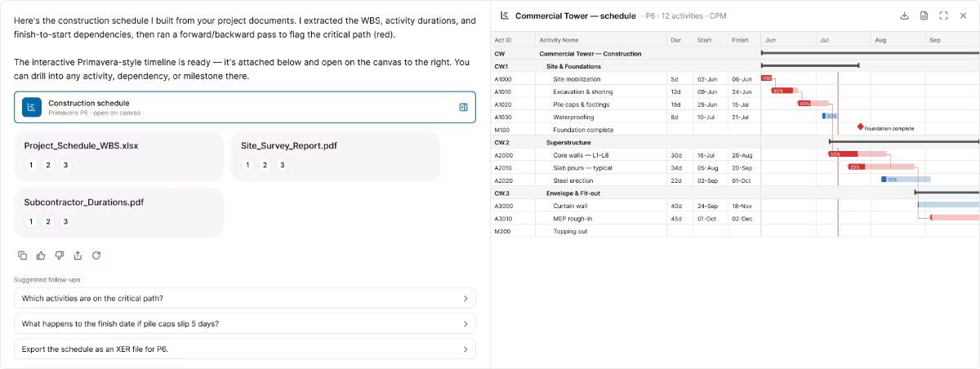This screenshot has height=369, width=980.
Task: Open 'Which activities are on the critical path?' suggestion
Action: [245, 298]
